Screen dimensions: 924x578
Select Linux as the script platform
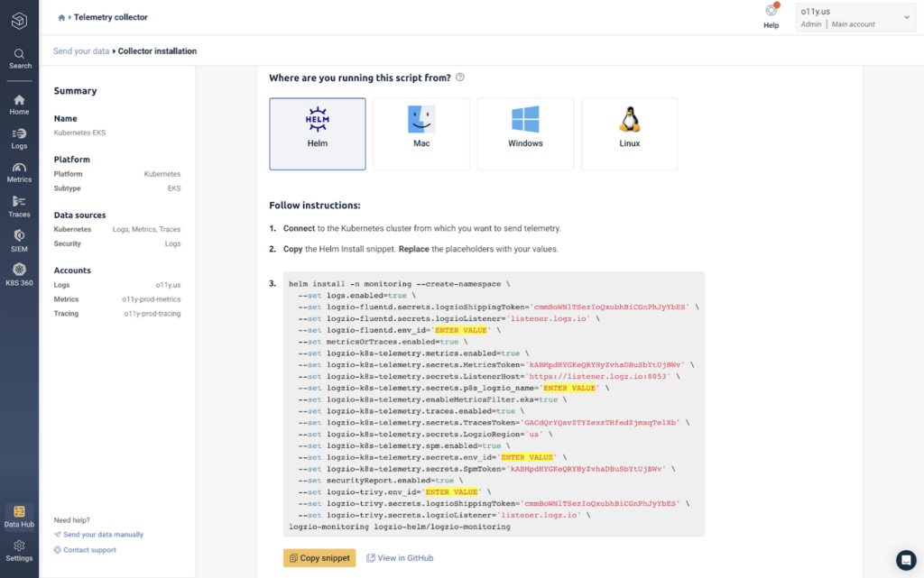(x=629, y=134)
